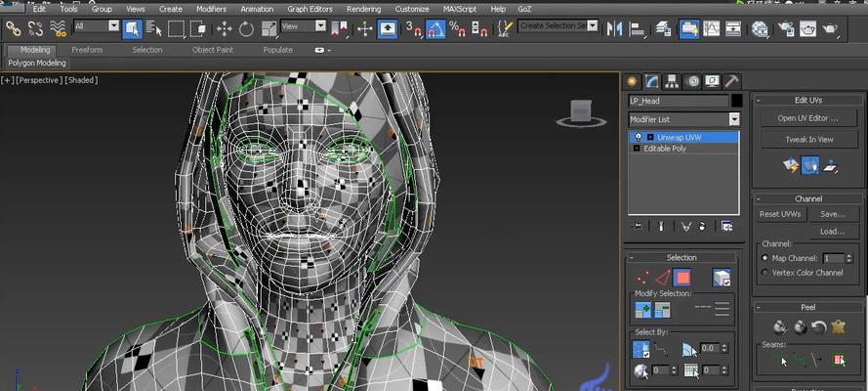Open the Manage Layers icon
The height and width of the screenshot is (391, 868).
tap(663, 28)
